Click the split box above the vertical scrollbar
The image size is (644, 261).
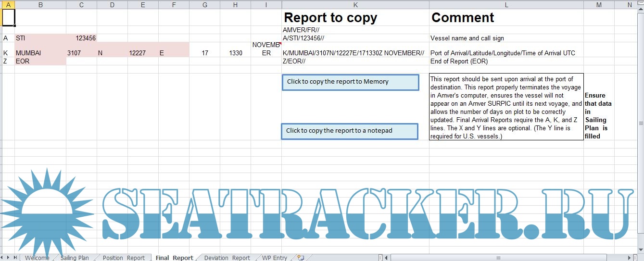tap(640, 1)
